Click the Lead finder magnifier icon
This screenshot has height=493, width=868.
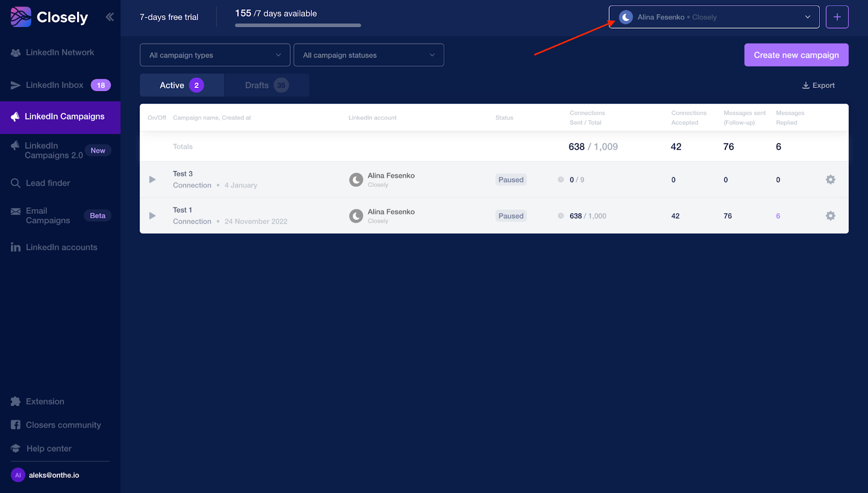point(16,183)
